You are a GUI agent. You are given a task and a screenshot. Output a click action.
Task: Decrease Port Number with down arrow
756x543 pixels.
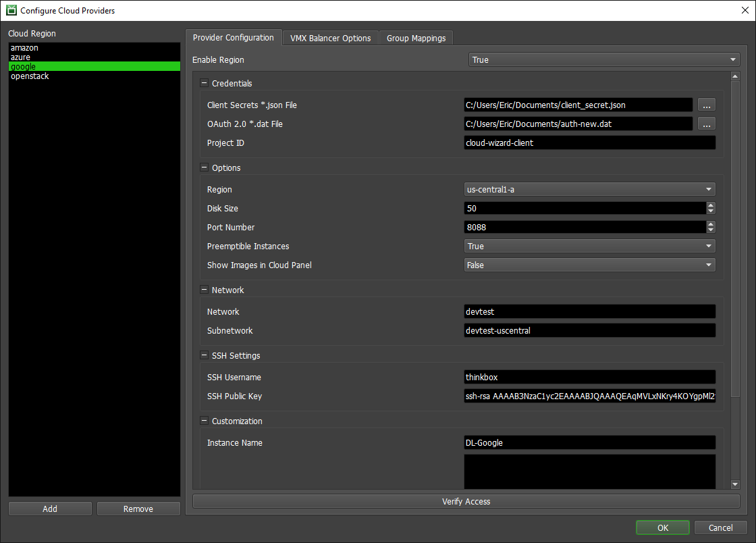point(711,230)
